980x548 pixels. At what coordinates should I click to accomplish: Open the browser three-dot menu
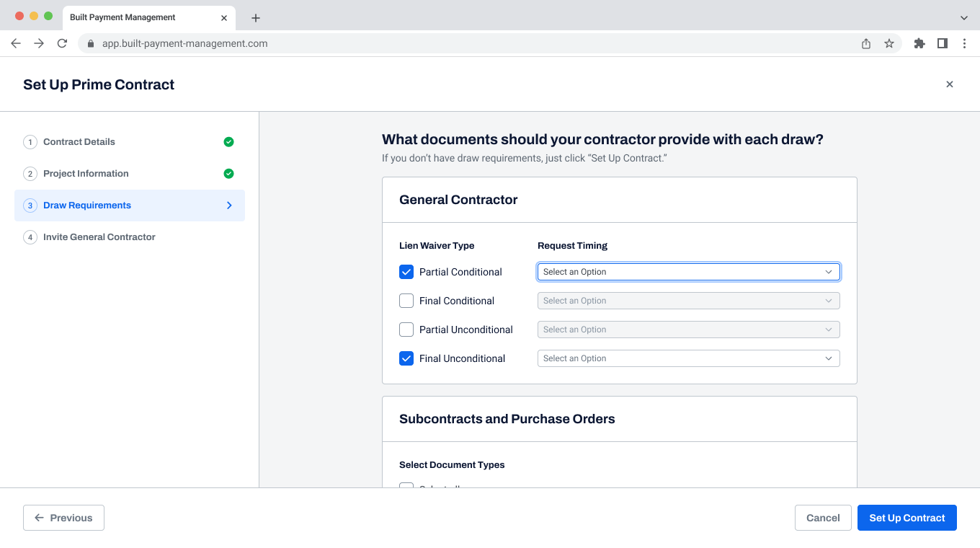[x=965, y=43]
